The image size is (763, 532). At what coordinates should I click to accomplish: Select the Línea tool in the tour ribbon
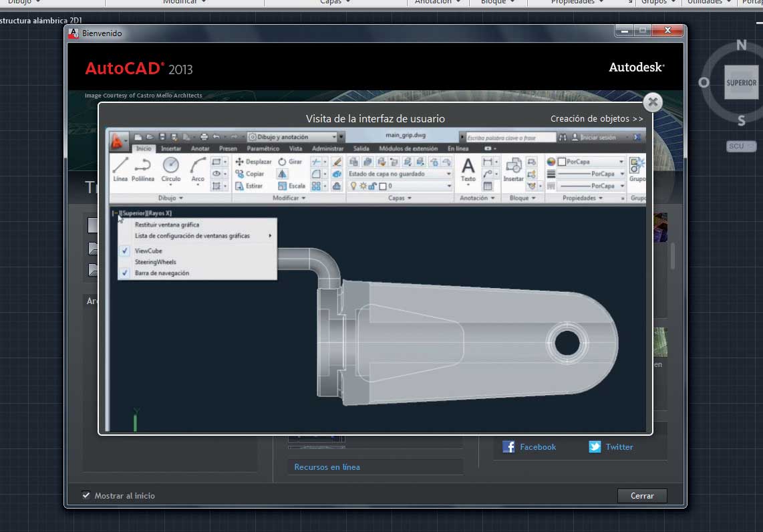(x=120, y=169)
